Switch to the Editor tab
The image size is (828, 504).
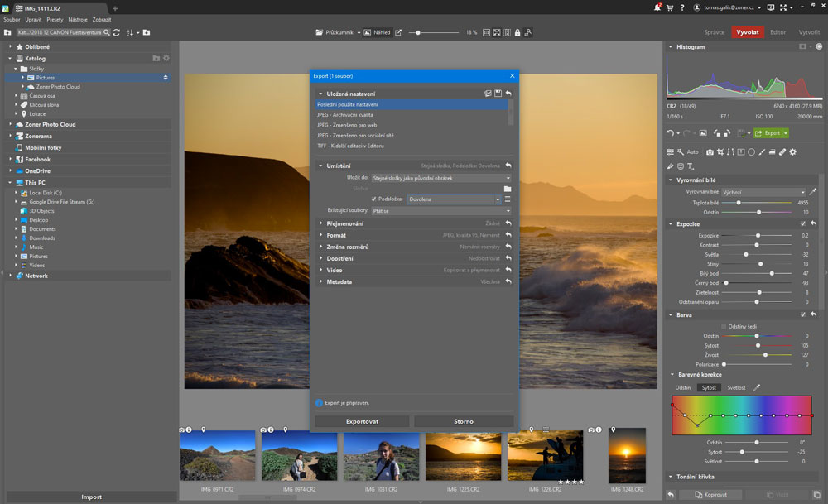point(777,32)
